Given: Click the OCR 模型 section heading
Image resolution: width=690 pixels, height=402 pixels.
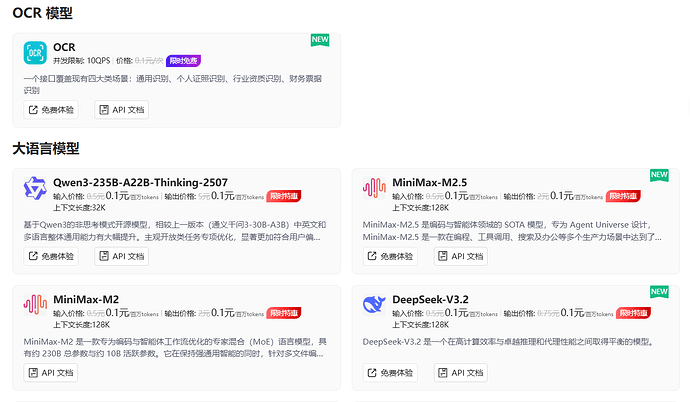Looking at the screenshot, I should click(43, 13).
